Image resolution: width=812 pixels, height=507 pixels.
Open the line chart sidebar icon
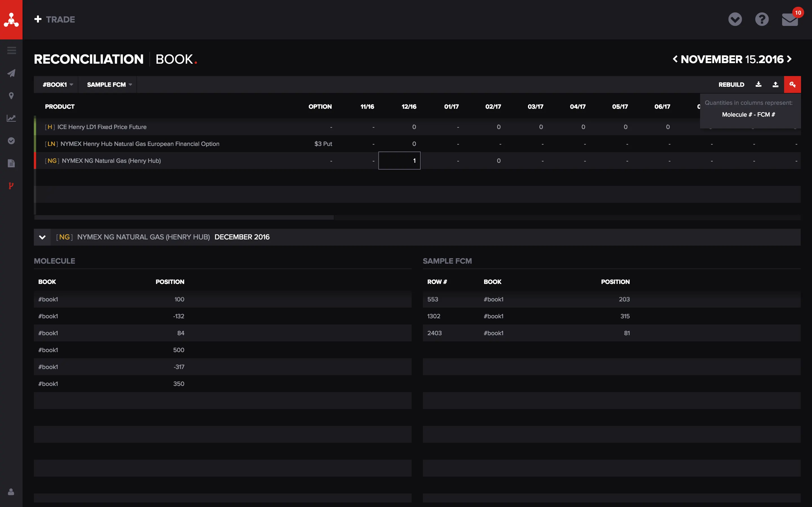[11, 118]
